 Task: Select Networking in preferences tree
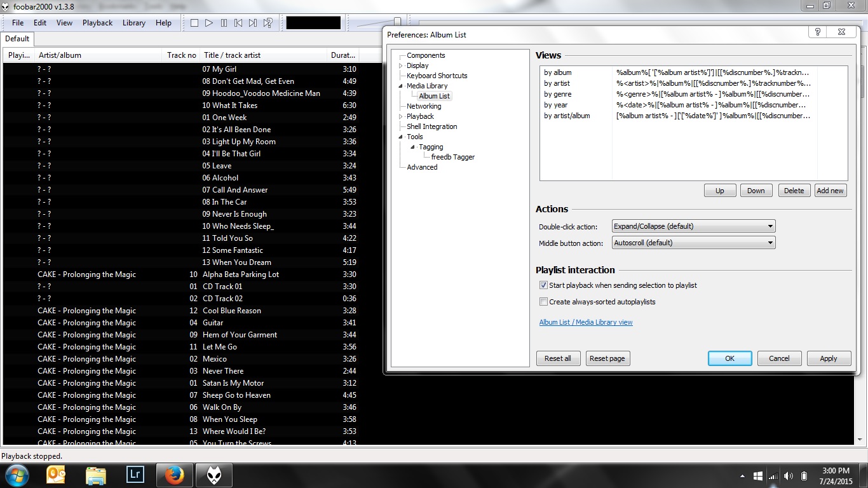point(424,106)
